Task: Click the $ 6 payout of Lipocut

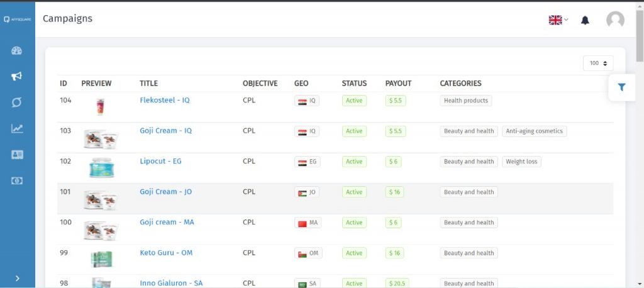Action: 394,162
